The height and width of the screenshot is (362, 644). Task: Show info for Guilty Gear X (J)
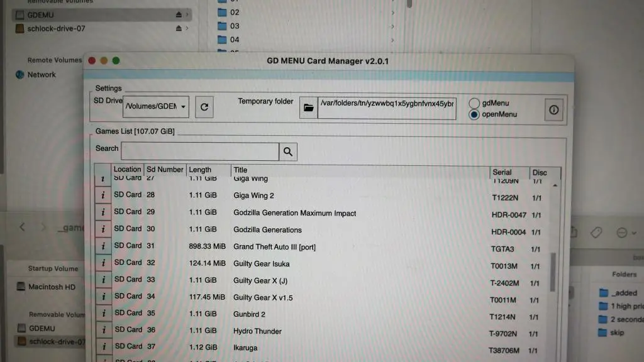[104, 280]
